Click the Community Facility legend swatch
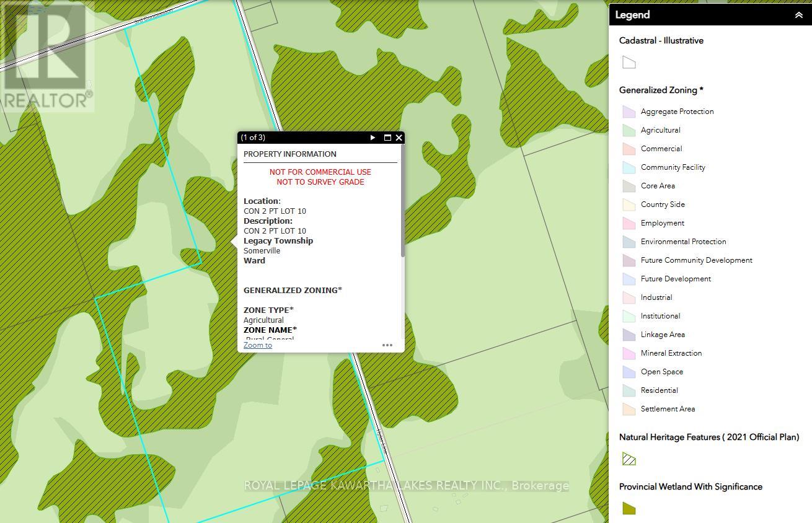The height and width of the screenshot is (523, 812). tap(629, 167)
